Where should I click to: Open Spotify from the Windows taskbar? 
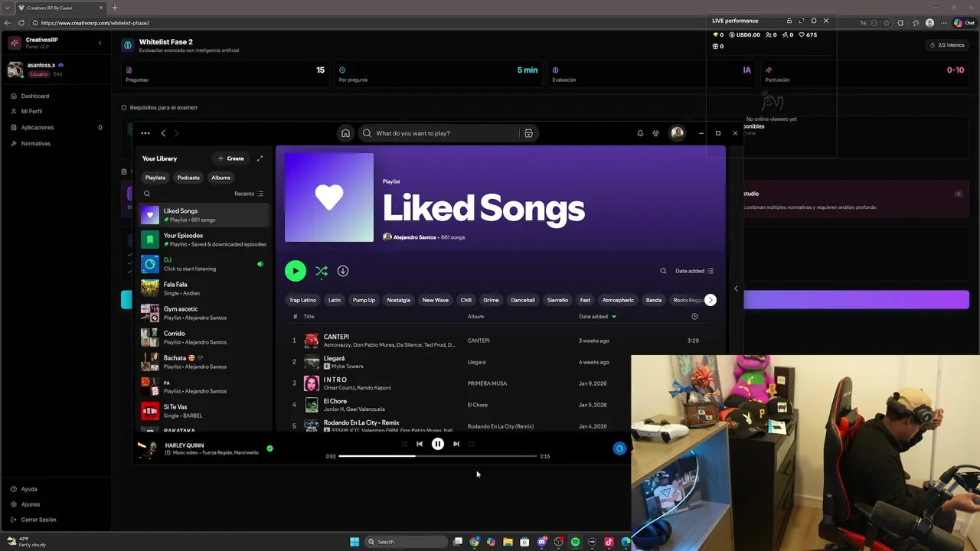(x=575, y=542)
